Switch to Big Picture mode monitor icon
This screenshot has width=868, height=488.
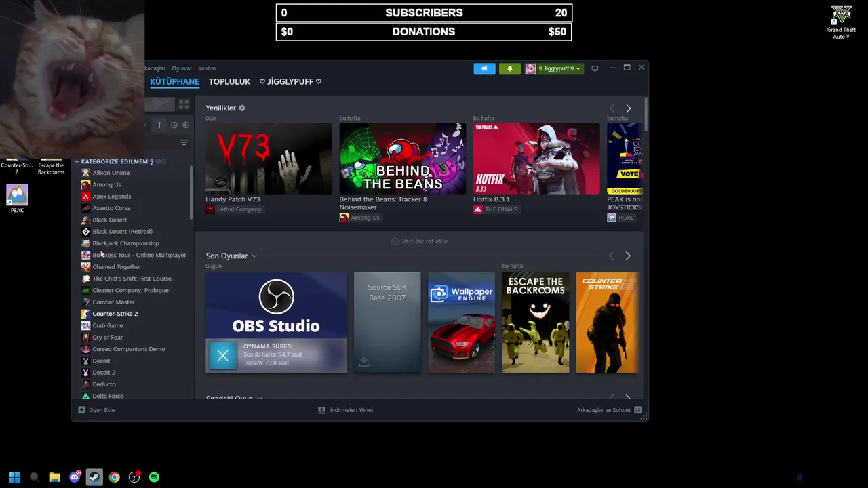point(595,68)
